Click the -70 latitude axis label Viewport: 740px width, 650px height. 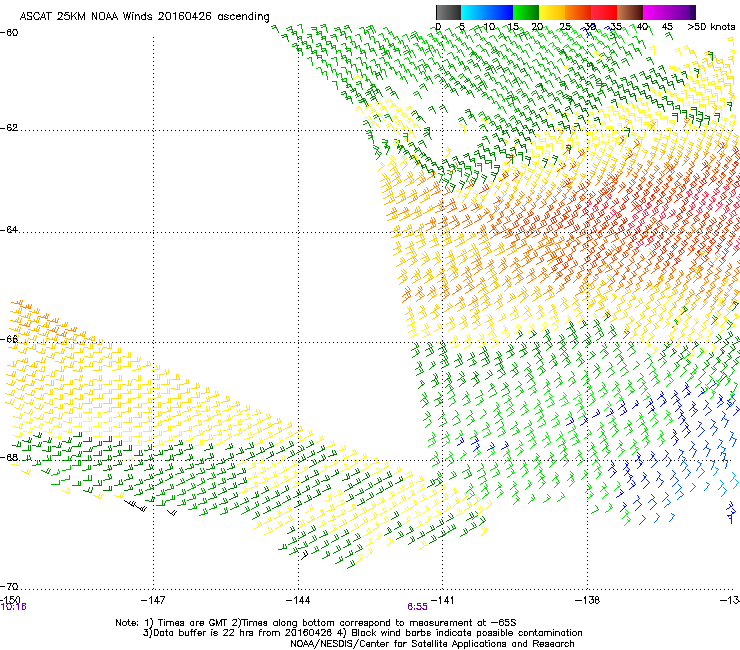pos(9,587)
